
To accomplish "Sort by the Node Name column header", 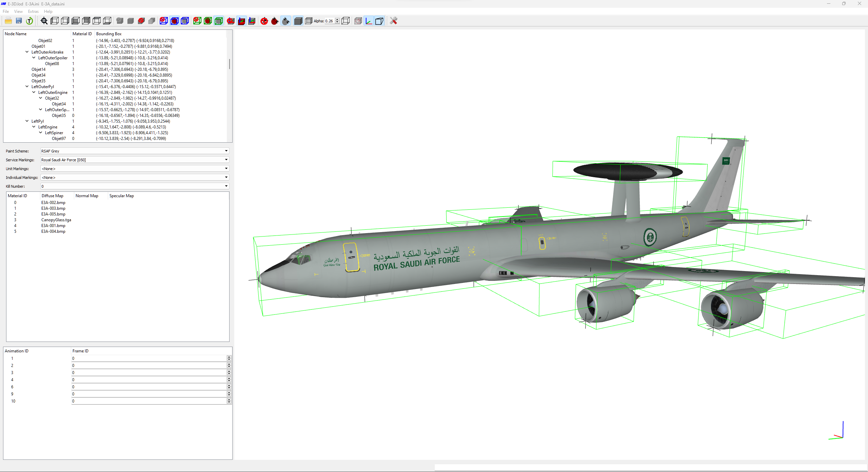I will (37, 34).
